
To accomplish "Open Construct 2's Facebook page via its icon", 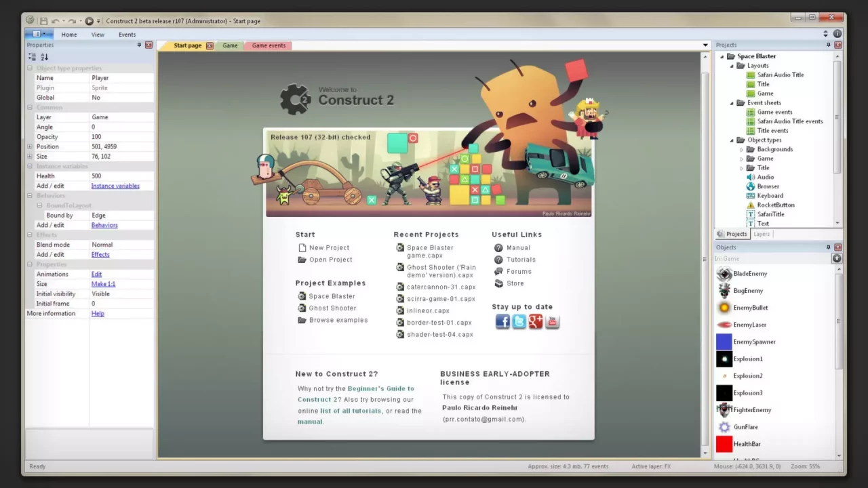I will pos(502,321).
